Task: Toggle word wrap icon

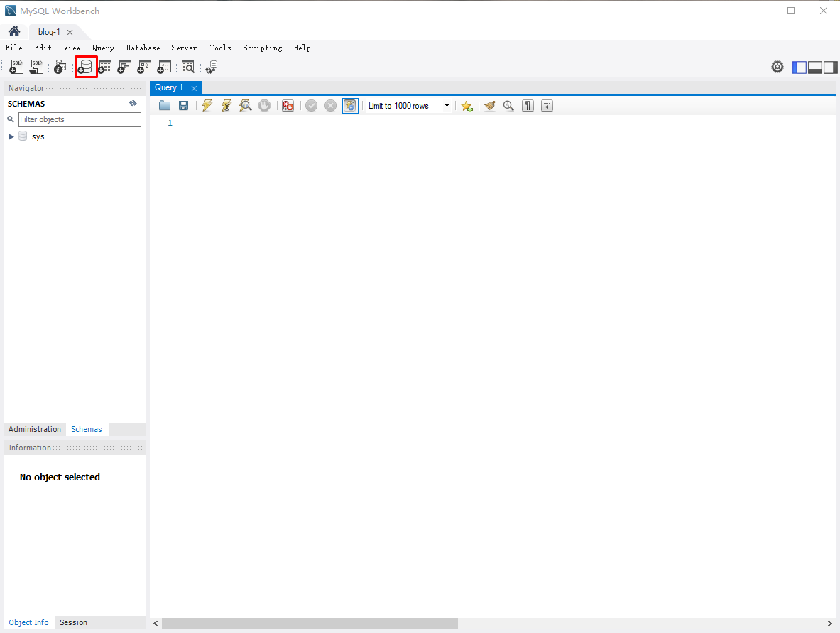Action: point(547,106)
